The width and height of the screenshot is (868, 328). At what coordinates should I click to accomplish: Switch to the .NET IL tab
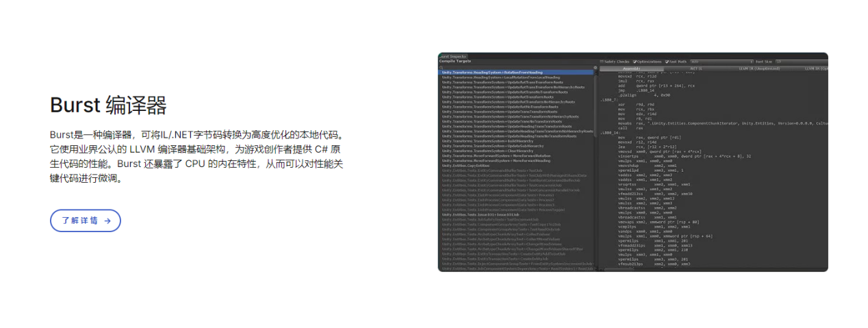click(x=695, y=68)
